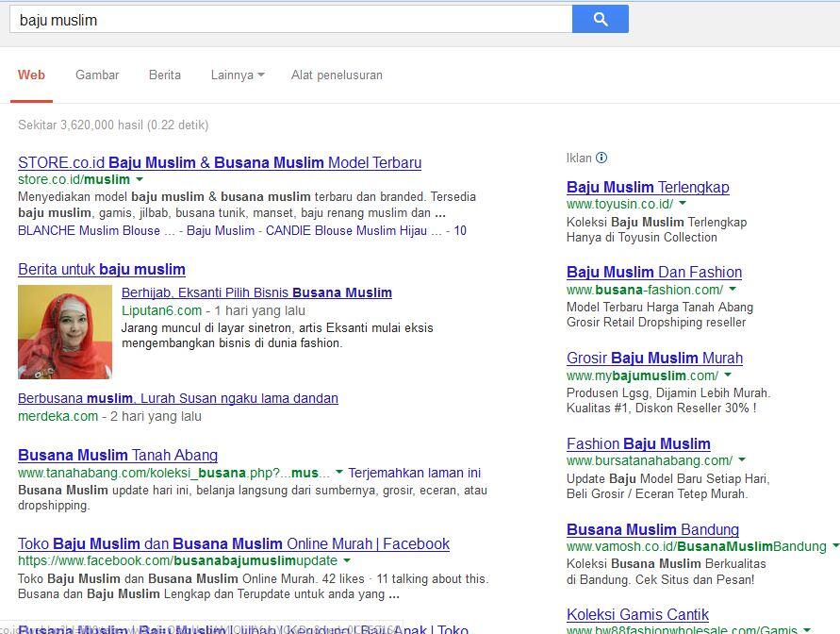This screenshot has height=634, width=840.
Task: Open Busana Muslim Tanah Abang result
Action: tap(118, 455)
